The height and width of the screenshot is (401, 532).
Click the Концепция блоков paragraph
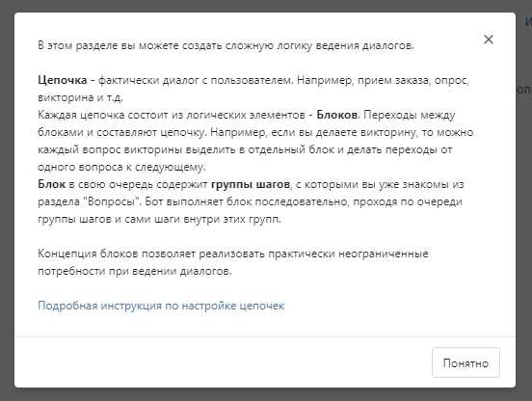[x=233, y=262]
